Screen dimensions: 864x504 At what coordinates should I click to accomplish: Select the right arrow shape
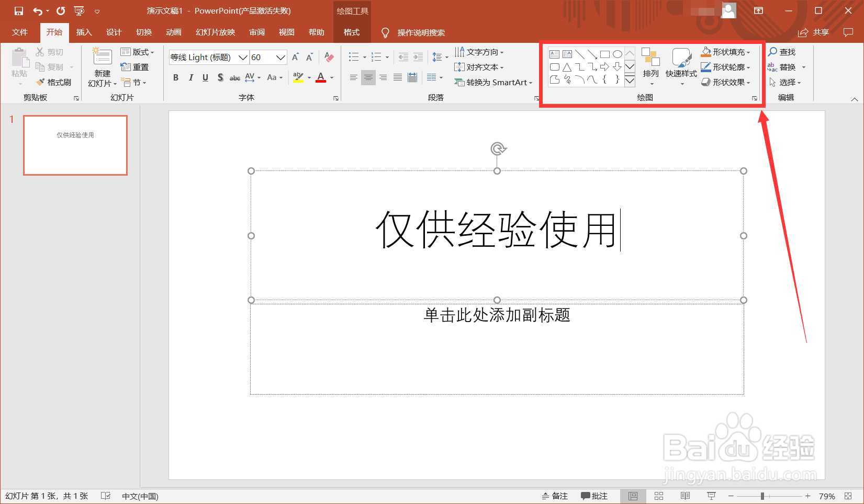(x=605, y=67)
